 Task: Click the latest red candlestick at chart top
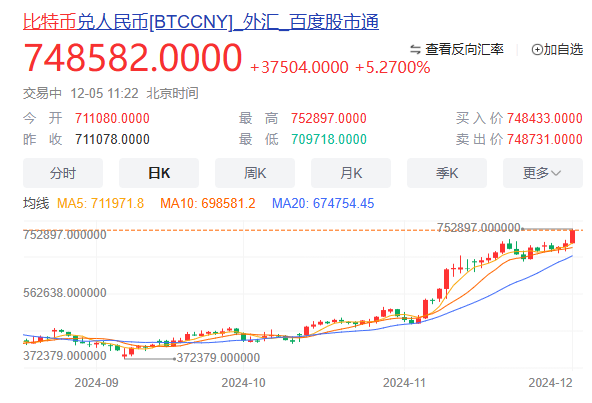(x=572, y=237)
